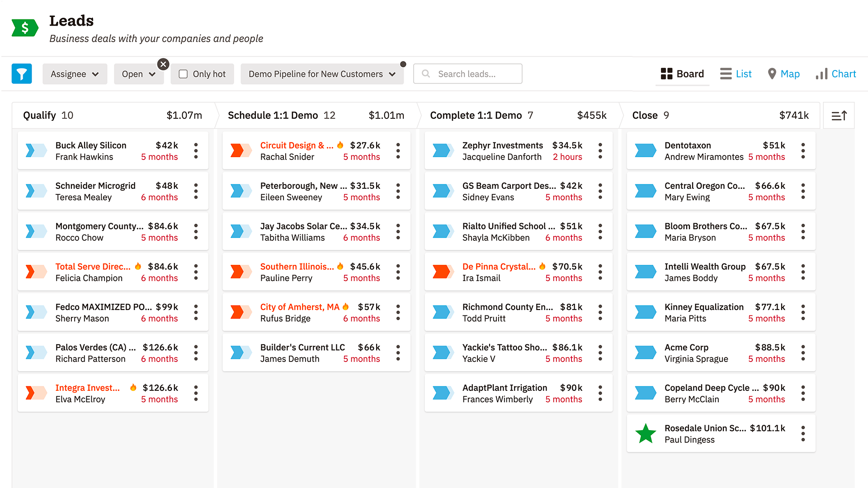Clear the Open status filter
This screenshot has width=868, height=488.
pyautogui.click(x=163, y=64)
